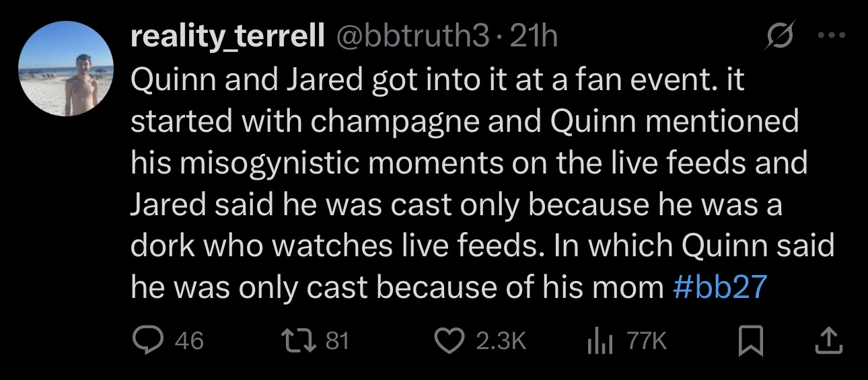868x380 pixels.
Task: Open the tweet via the 21h timestamp
Action: (x=534, y=38)
